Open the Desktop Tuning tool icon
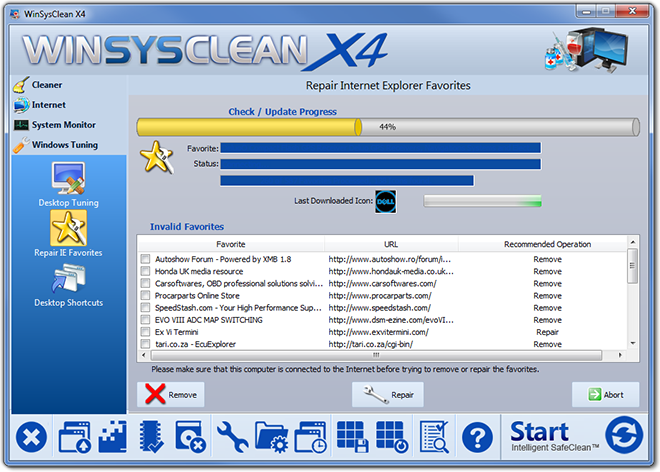Viewport: 660px width, 472px height. tap(68, 178)
